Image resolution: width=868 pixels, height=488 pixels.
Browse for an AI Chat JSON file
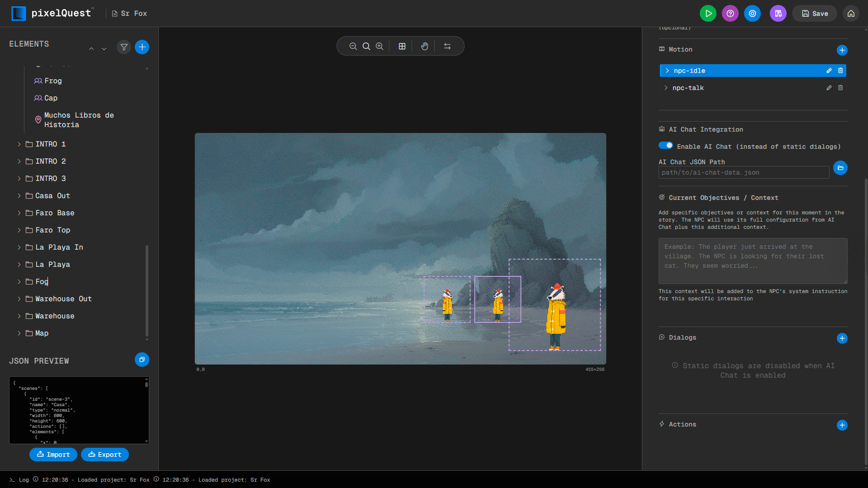click(840, 168)
